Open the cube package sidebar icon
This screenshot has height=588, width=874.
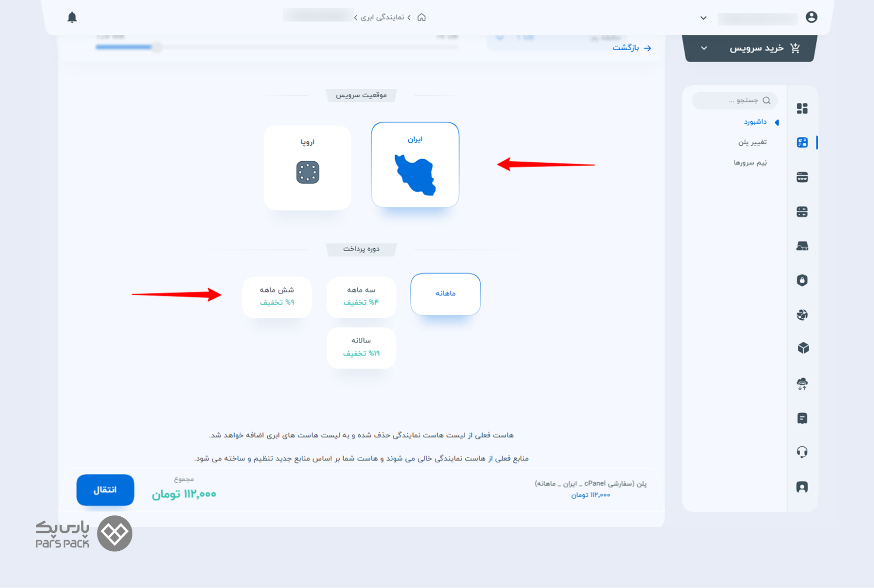(803, 348)
